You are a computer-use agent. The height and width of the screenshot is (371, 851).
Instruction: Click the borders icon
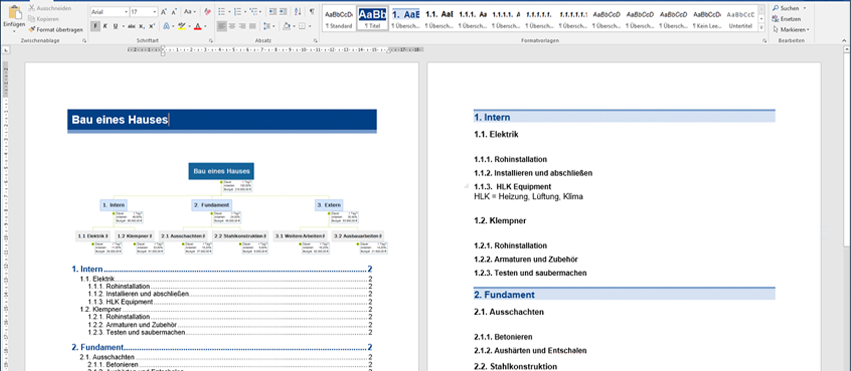[301, 26]
